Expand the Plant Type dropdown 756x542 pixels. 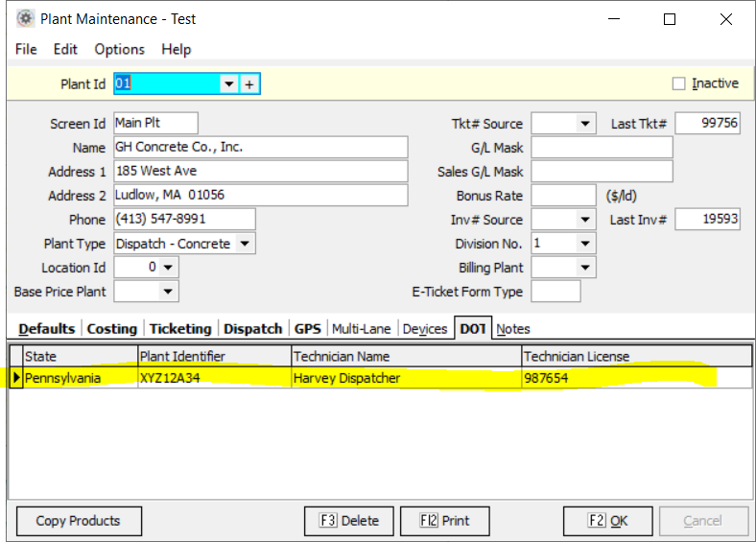[245, 244]
